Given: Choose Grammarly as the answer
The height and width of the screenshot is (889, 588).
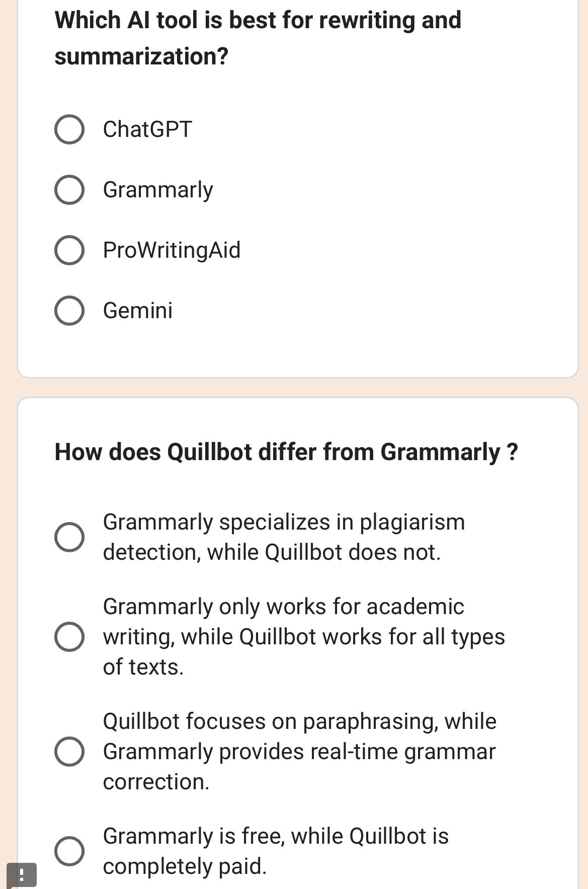Looking at the screenshot, I should (70, 190).
